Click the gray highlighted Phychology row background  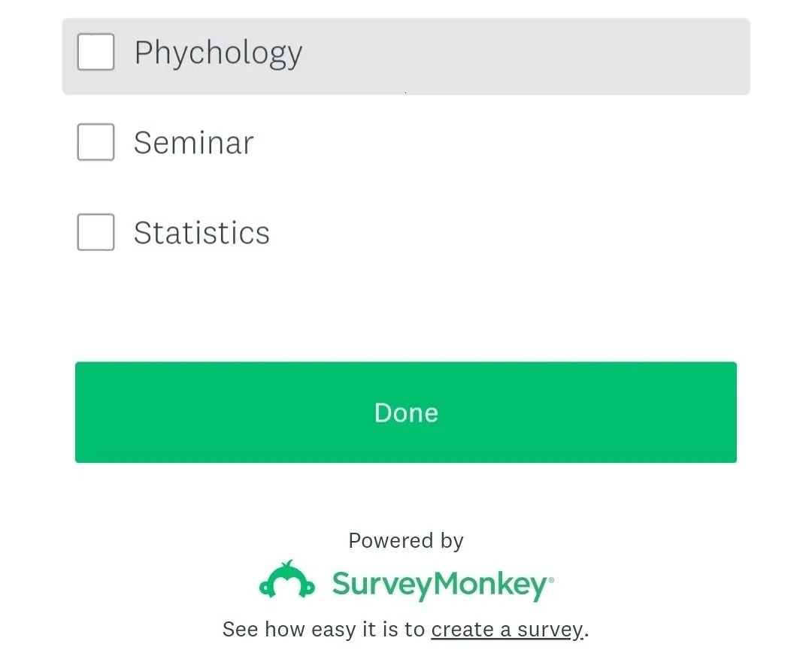point(526,56)
